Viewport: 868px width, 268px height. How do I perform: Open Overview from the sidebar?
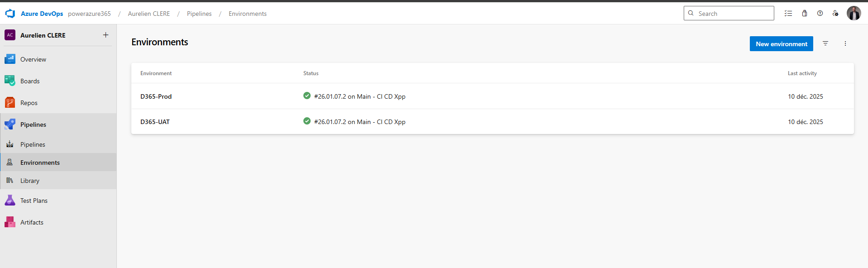tap(58, 59)
